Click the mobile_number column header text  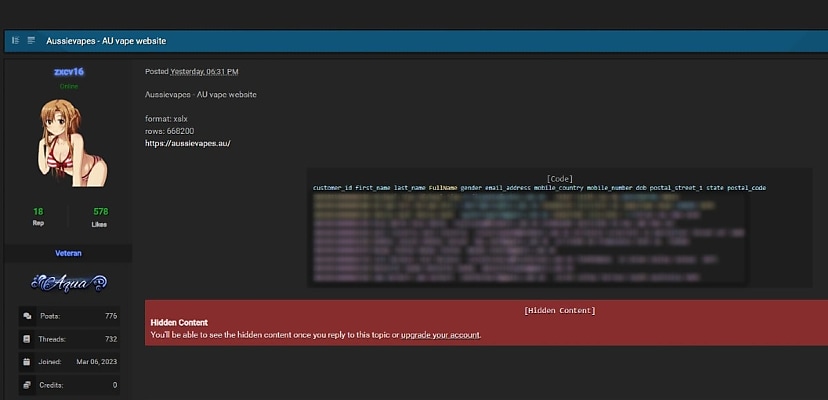609,188
